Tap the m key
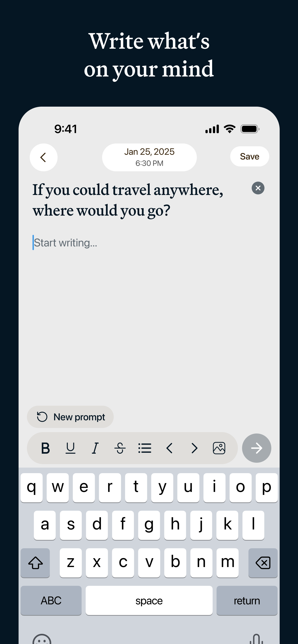 227,563
